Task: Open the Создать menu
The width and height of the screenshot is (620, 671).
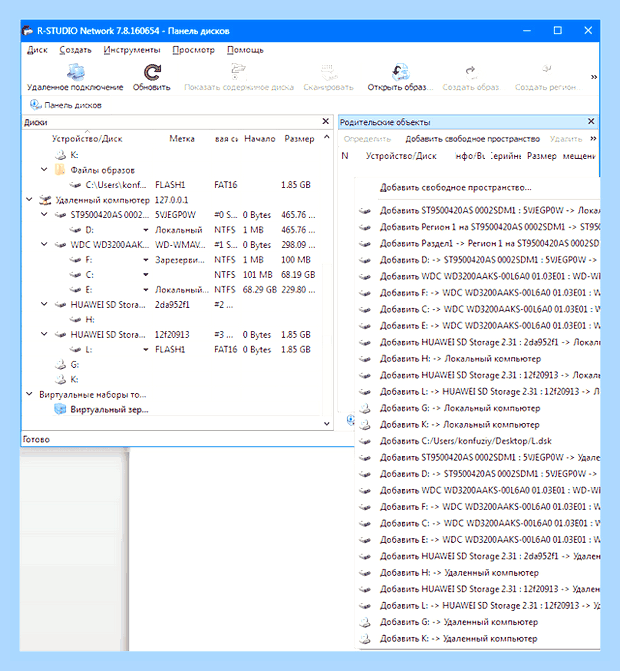Action: point(75,50)
